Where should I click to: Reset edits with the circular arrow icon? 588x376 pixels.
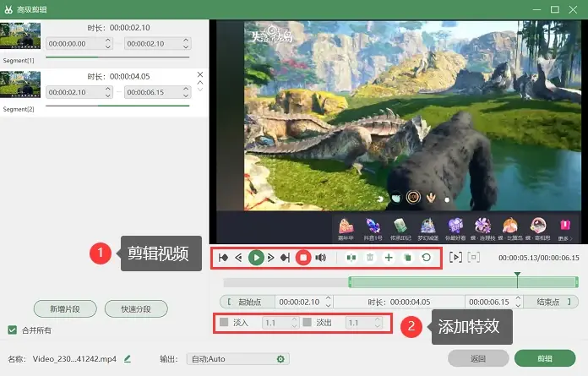[426, 258]
